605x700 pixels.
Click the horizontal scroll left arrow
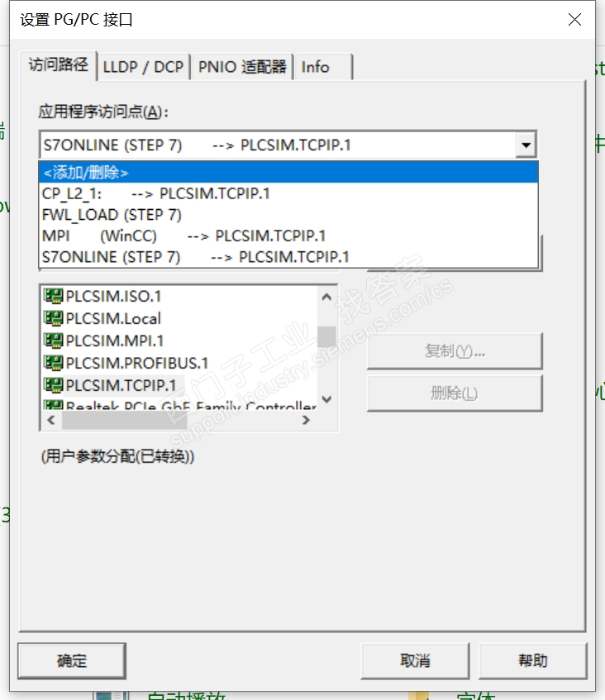tap(51, 420)
